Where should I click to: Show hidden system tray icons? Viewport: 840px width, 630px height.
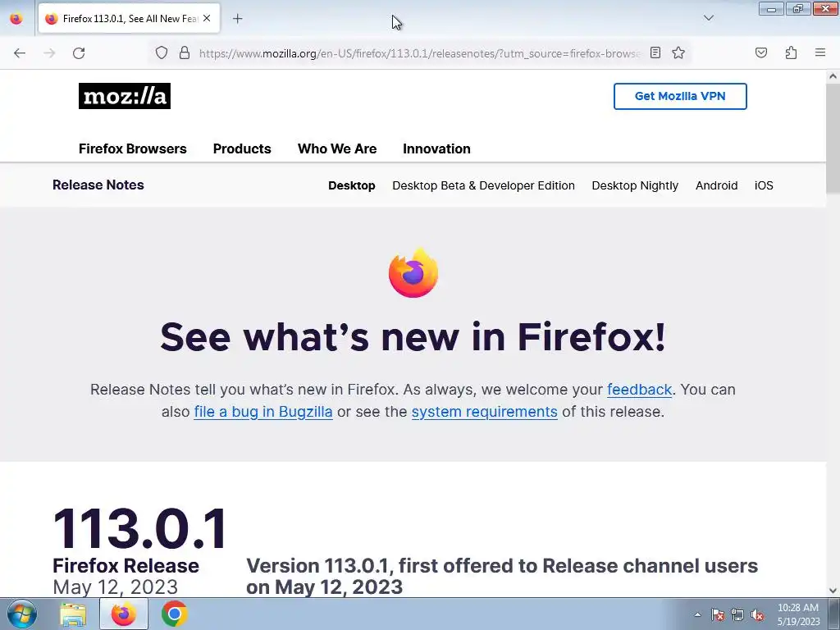[697, 614]
